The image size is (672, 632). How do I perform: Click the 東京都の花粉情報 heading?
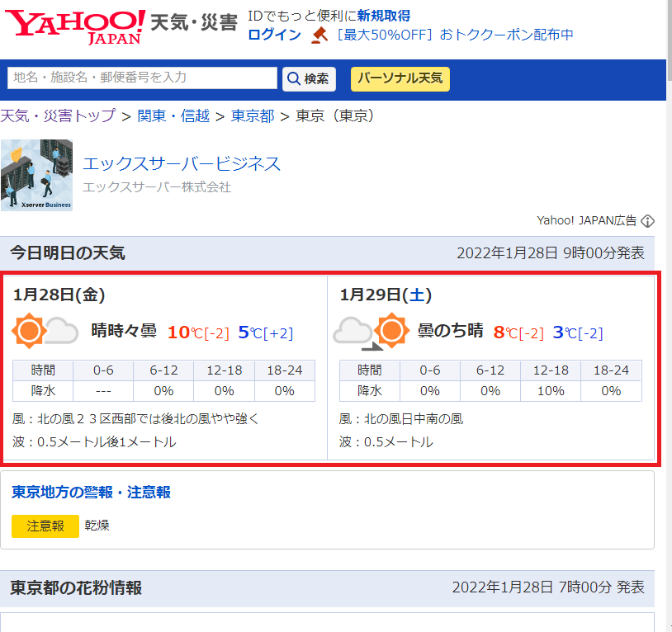tap(76, 588)
